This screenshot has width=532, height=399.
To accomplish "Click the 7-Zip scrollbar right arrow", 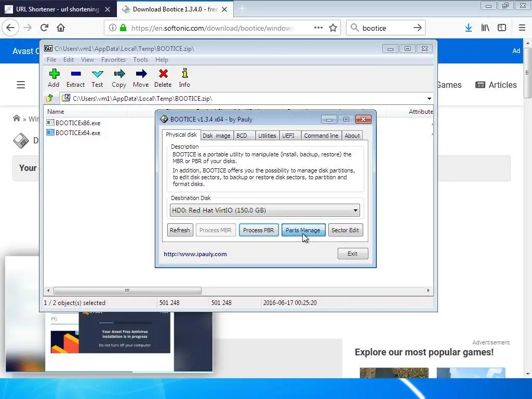I will [428, 290].
